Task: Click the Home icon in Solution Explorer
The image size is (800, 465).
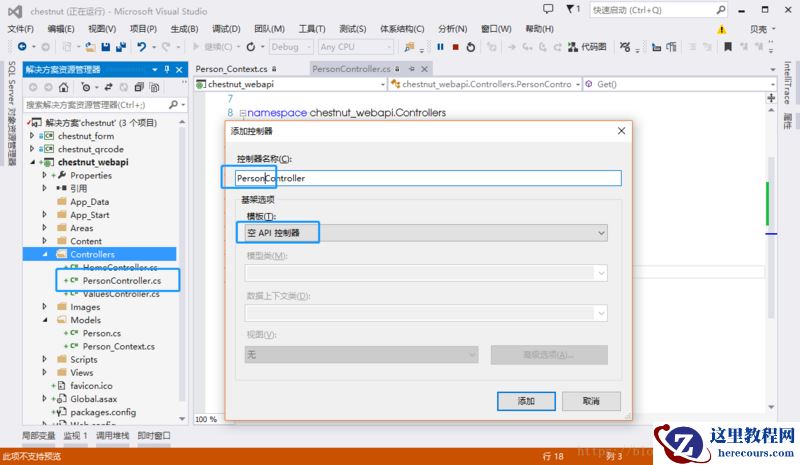Action: click(63, 87)
